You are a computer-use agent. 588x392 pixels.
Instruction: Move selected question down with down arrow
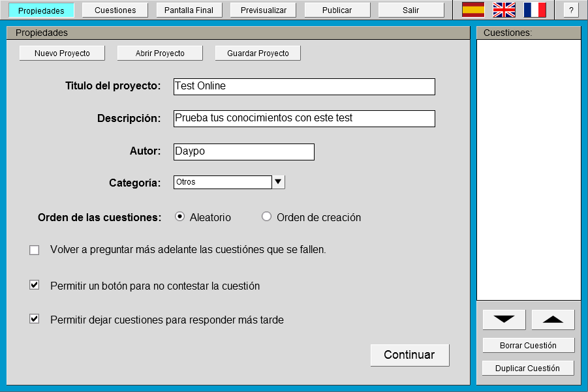coord(504,320)
